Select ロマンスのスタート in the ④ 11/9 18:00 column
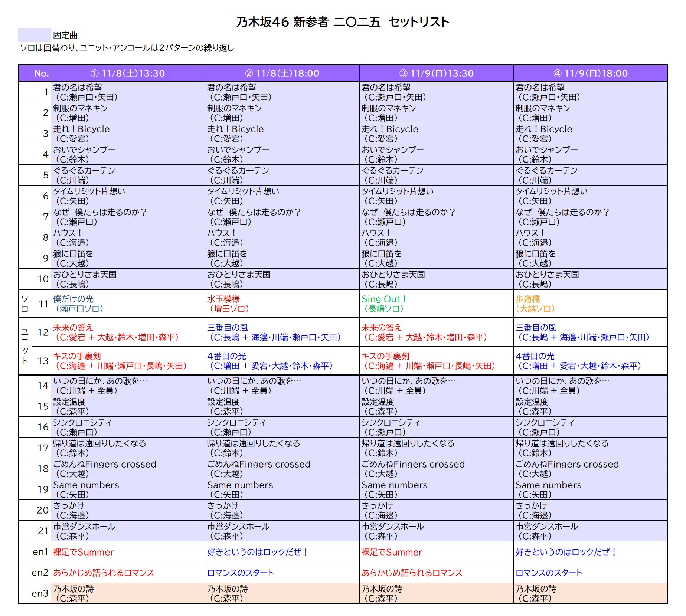The width and height of the screenshot is (686, 616). (591, 573)
